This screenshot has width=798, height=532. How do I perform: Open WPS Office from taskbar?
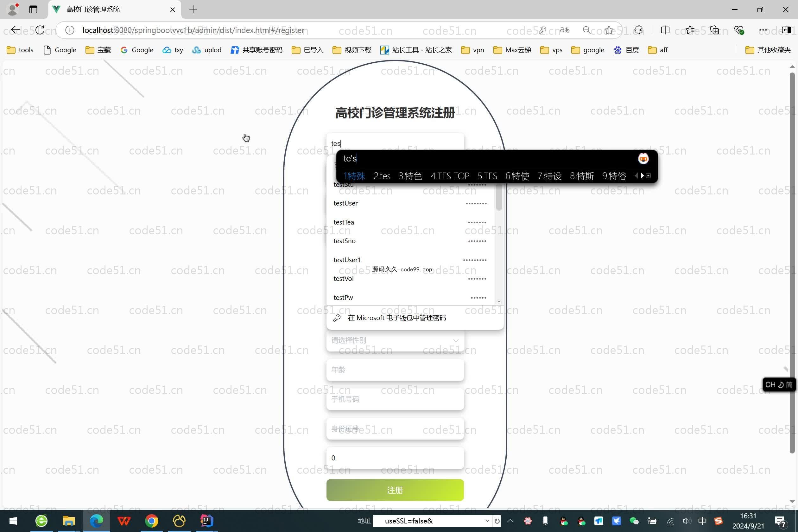124,521
